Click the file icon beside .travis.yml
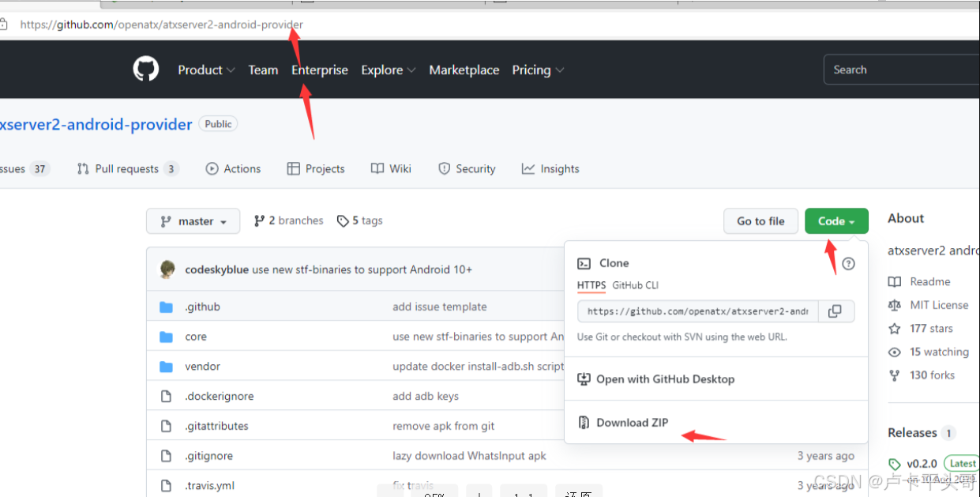 pos(166,485)
